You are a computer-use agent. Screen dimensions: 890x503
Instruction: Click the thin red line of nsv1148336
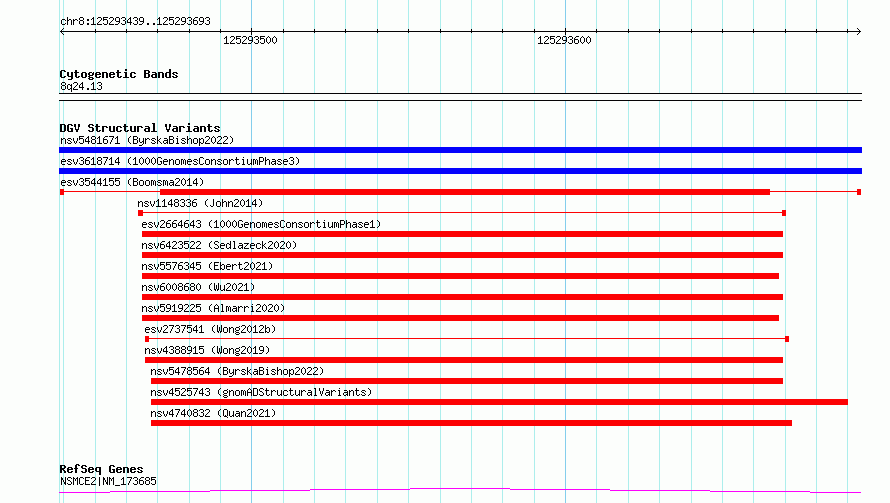(462, 213)
